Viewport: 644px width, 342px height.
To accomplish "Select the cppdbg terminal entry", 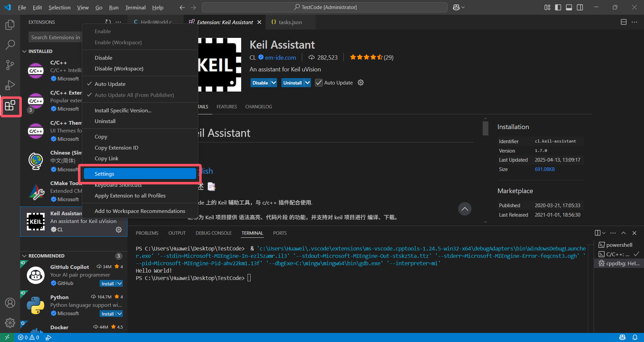I will [619, 264].
